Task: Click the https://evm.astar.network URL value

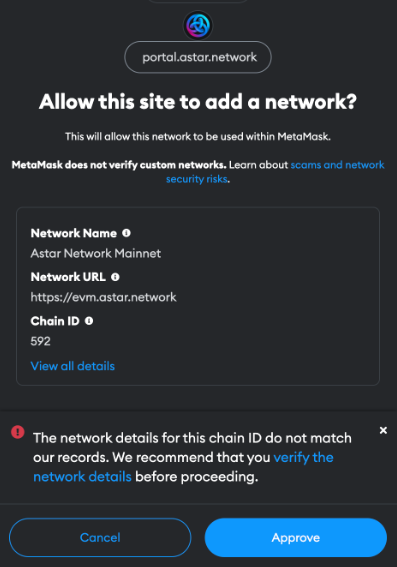Action: (x=103, y=297)
